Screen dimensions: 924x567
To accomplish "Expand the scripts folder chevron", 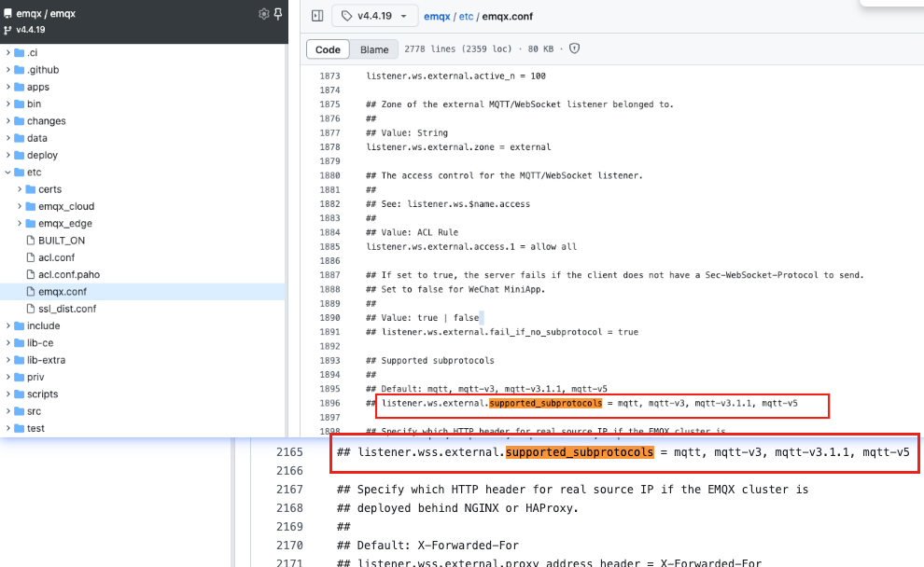I will pyautogui.click(x=7, y=394).
